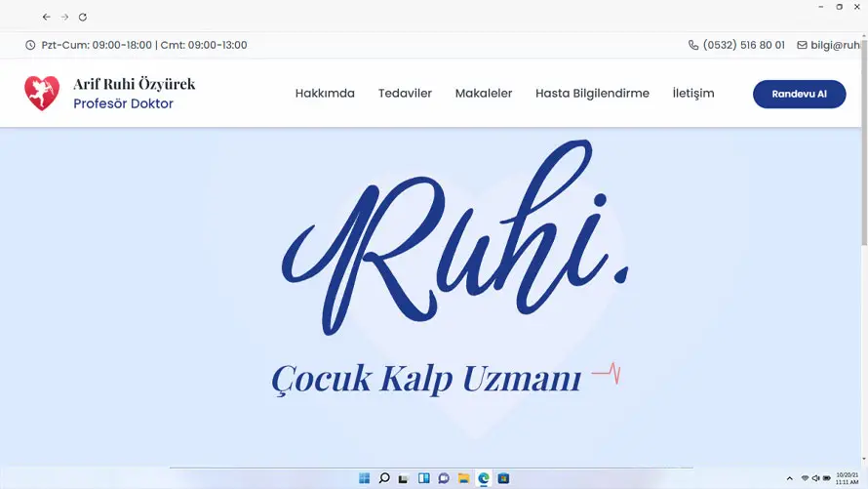Click the Randevu Al button

[x=799, y=94]
